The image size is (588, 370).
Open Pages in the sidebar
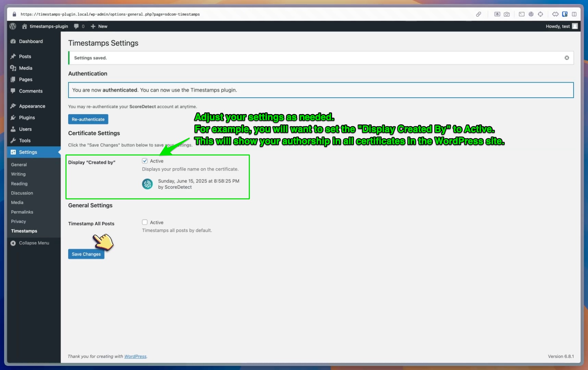point(26,79)
